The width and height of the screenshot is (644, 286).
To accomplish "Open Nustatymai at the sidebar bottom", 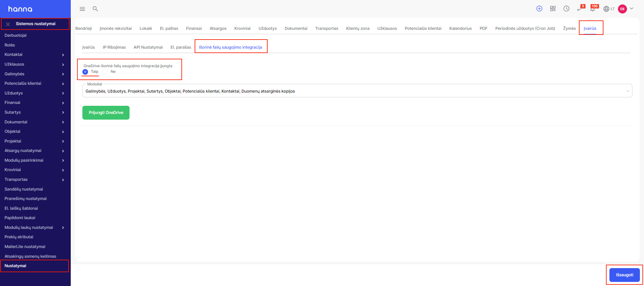I will tap(15, 266).
